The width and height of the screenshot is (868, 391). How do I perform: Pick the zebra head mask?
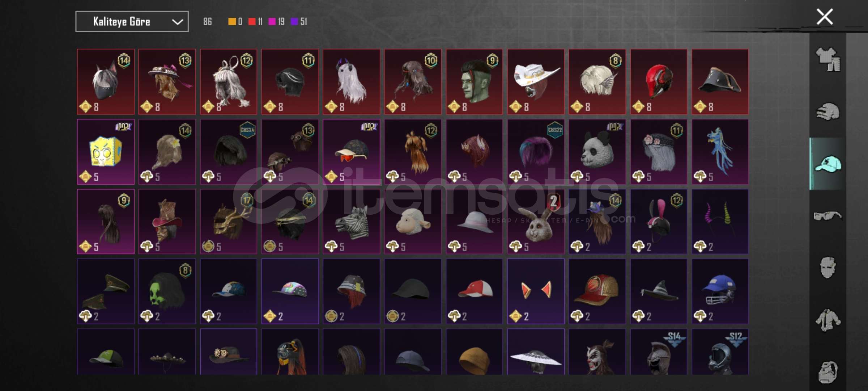(x=352, y=222)
